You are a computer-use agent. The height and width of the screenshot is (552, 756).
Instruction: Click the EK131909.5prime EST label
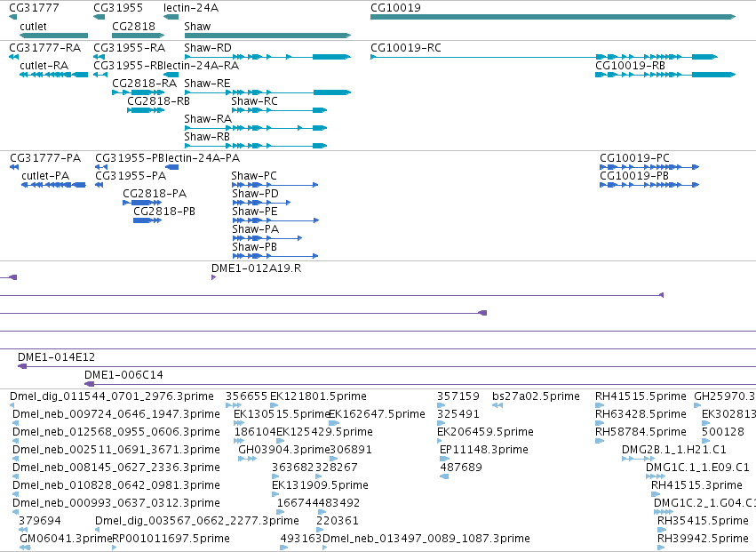320,485
